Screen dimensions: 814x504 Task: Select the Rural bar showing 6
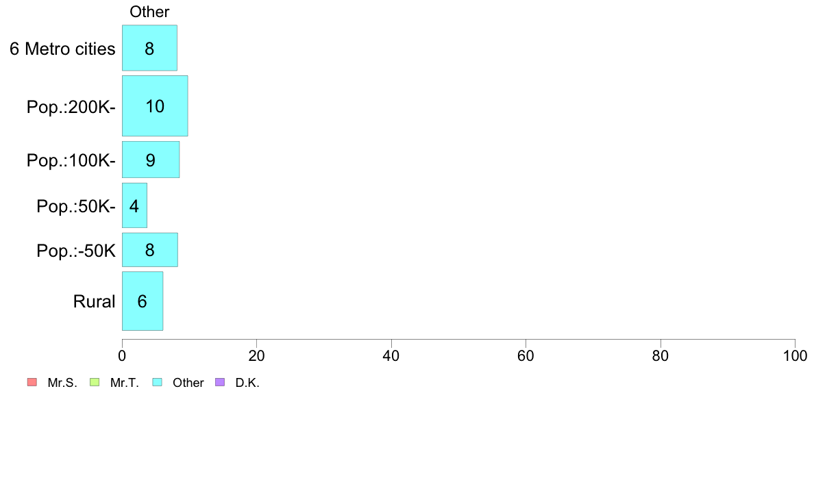point(143,301)
